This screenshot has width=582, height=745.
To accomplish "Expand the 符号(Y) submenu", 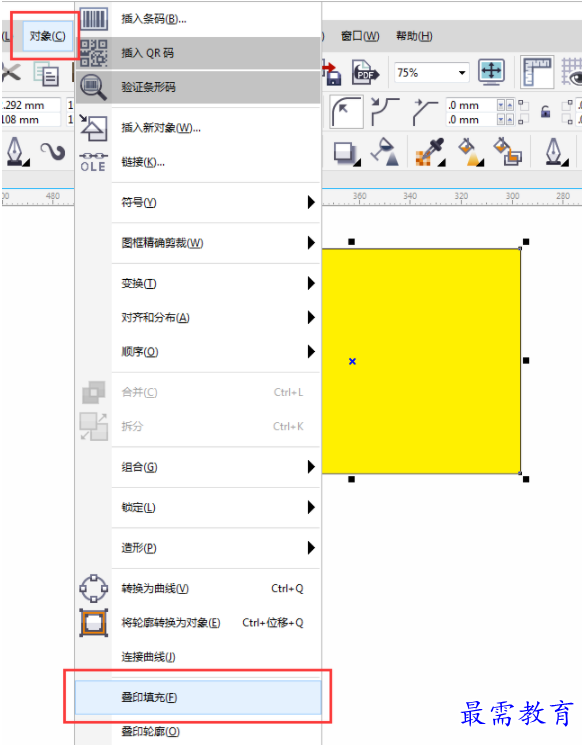I will point(198,202).
